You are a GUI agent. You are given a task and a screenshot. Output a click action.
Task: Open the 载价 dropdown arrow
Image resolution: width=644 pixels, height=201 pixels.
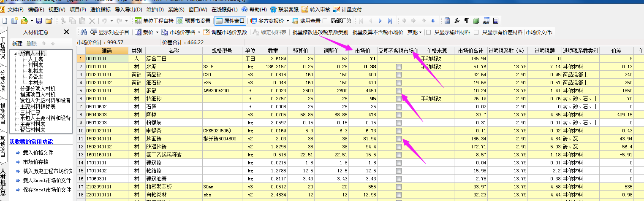(157, 32)
